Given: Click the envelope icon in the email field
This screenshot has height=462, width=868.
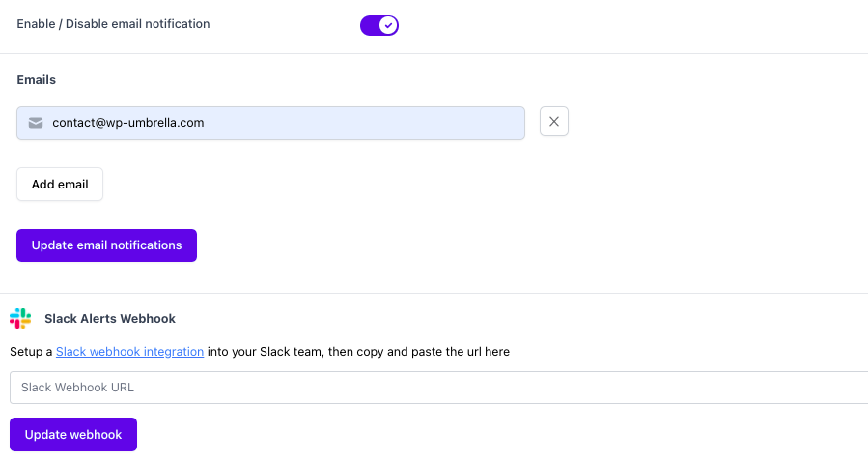Looking at the screenshot, I should (x=36, y=123).
